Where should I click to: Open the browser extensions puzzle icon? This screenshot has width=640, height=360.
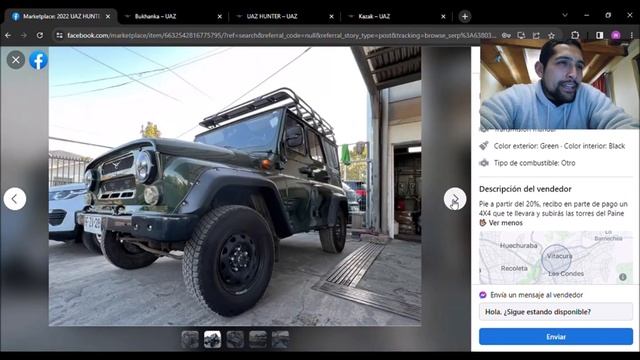[x=575, y=36]
